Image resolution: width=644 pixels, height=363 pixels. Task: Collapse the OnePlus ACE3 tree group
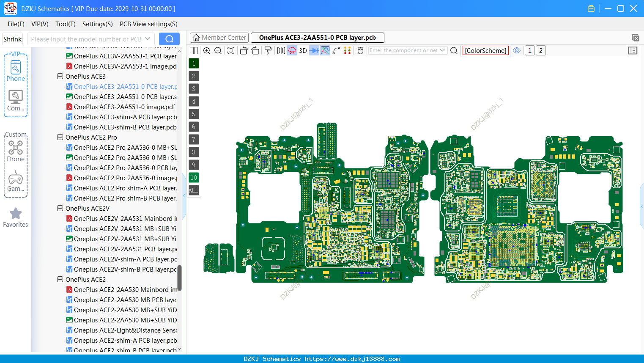pyautogui.click(x=60, y=77)
